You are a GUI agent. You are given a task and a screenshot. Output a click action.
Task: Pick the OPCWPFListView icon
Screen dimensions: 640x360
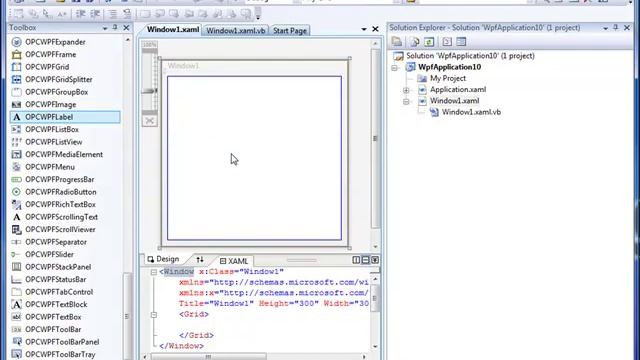[x=16, y=142]
